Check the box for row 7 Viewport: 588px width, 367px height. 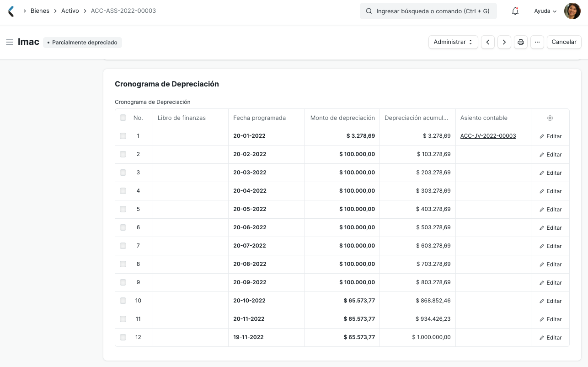click(123, 246)
